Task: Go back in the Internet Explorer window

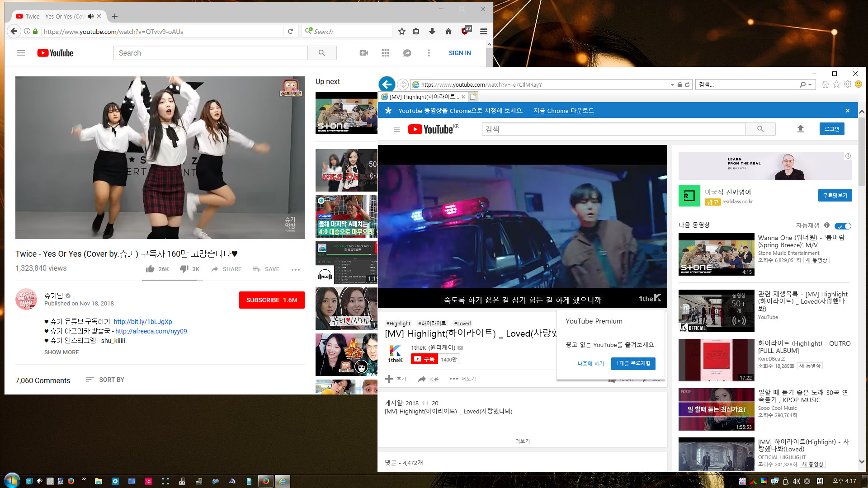Action: point(387,84)
